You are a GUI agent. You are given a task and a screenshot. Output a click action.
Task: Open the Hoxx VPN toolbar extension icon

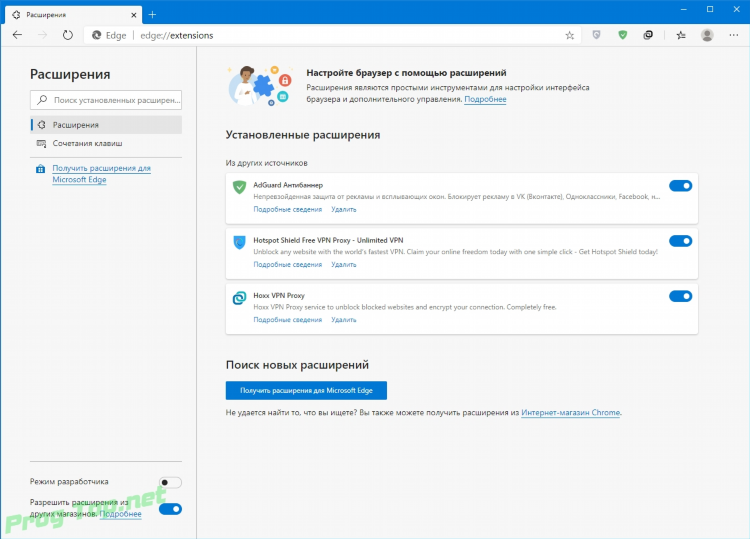point(648,35)
